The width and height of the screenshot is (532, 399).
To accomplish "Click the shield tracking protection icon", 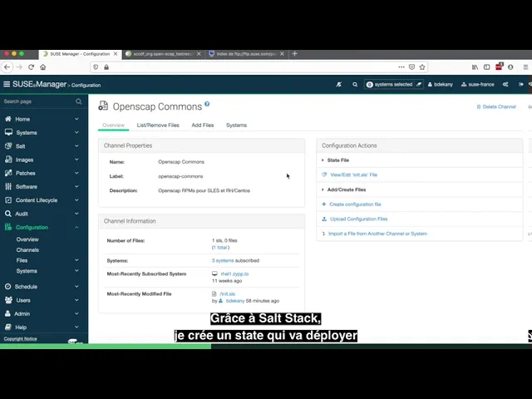I will click(96, 67).
